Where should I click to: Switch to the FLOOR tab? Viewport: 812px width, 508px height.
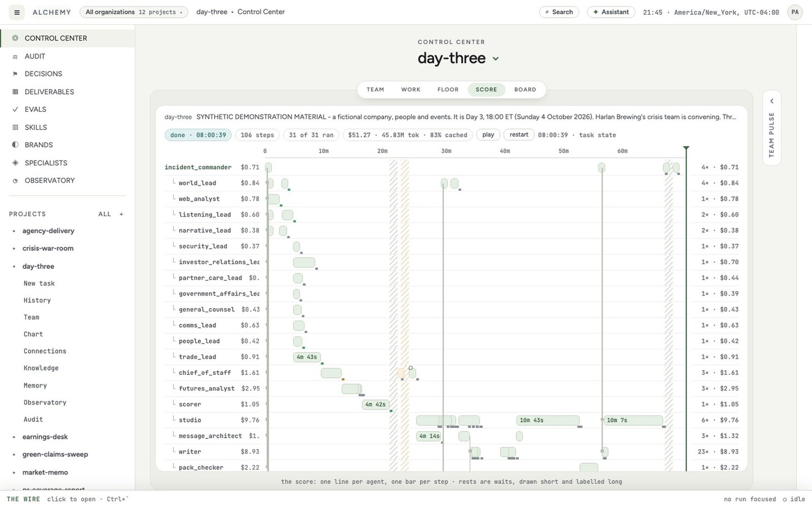448,90
